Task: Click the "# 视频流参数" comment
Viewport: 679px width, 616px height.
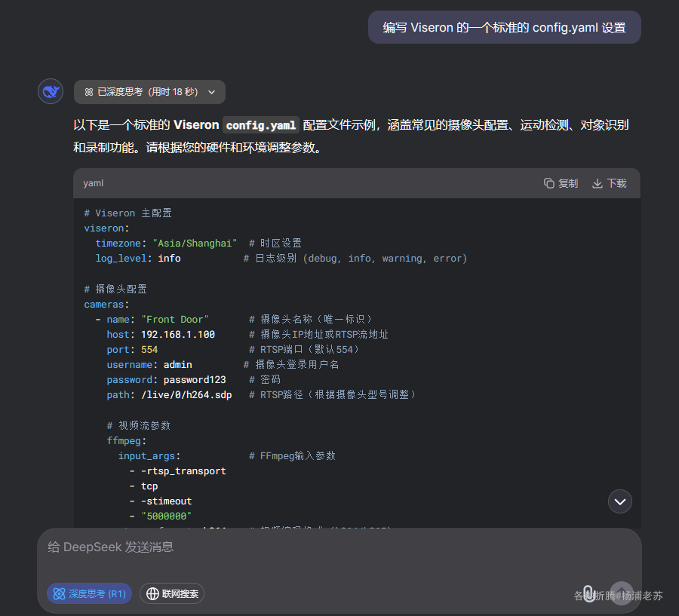Action: click(x=139, y=425)
